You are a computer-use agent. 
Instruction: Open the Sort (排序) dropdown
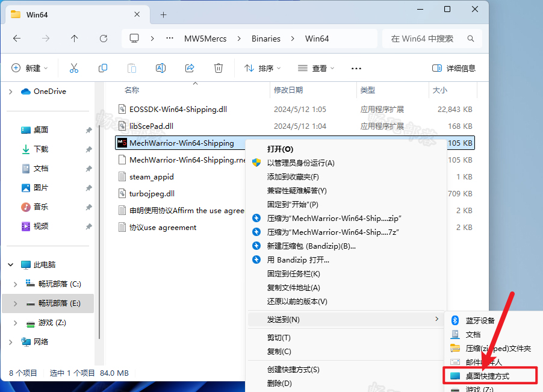(x=262, y=68)
